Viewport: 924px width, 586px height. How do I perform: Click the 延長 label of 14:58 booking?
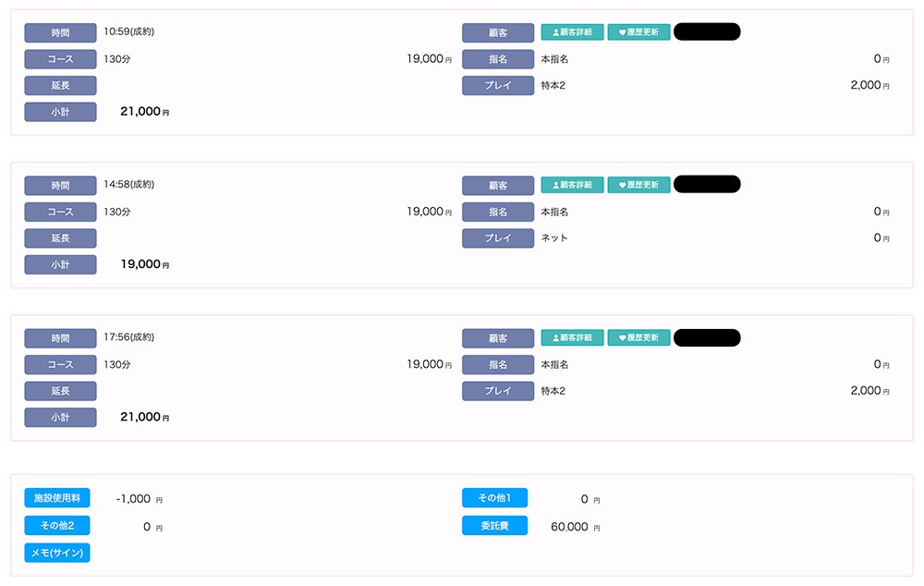[60, 238]
